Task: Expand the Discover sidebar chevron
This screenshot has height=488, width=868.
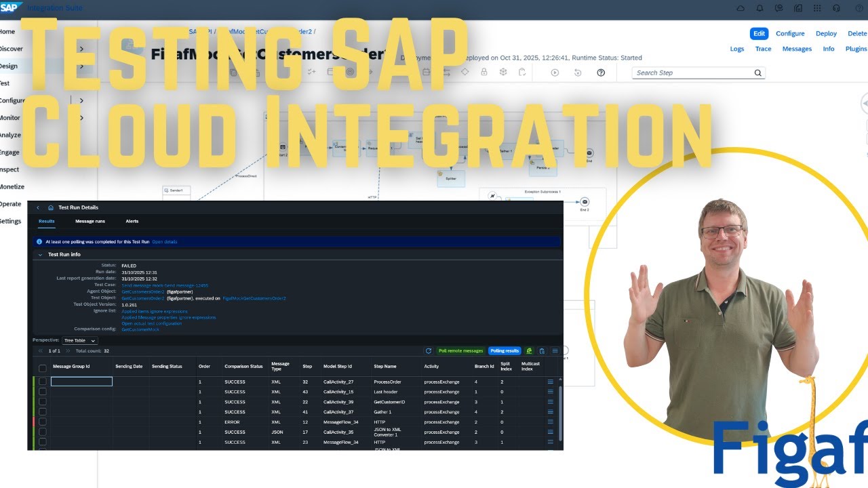Action: [x=81, y=49]
